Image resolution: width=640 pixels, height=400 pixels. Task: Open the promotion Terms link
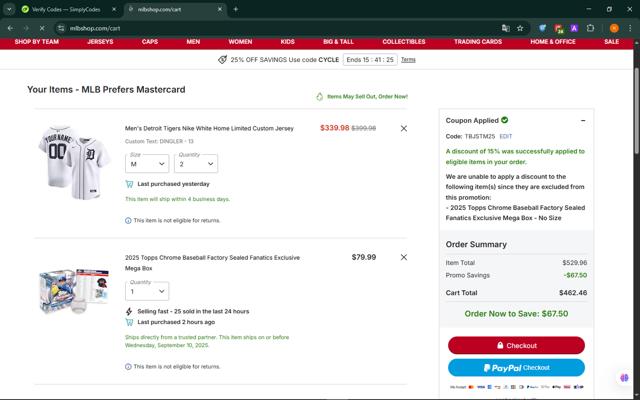coord(408,60)
